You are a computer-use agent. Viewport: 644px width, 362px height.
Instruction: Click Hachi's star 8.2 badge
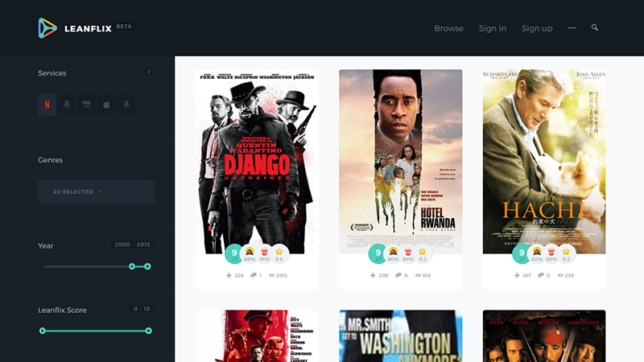567,254
